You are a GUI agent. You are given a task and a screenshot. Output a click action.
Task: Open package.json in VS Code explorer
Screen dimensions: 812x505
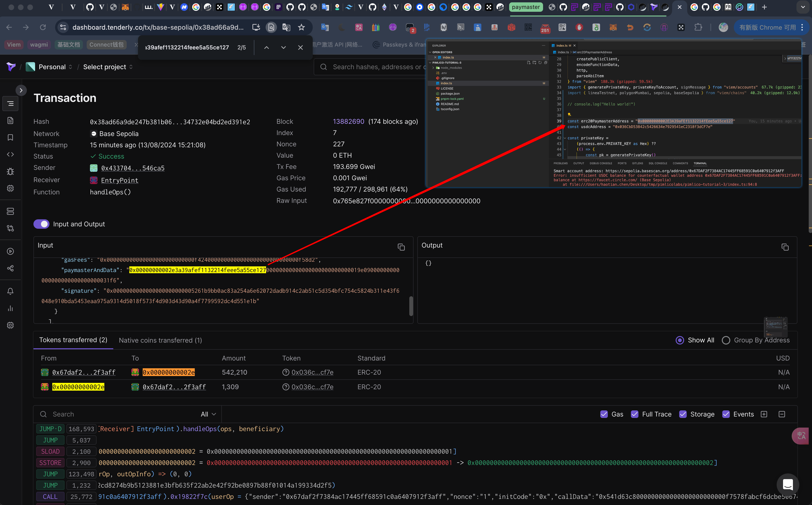click(450, 93)
